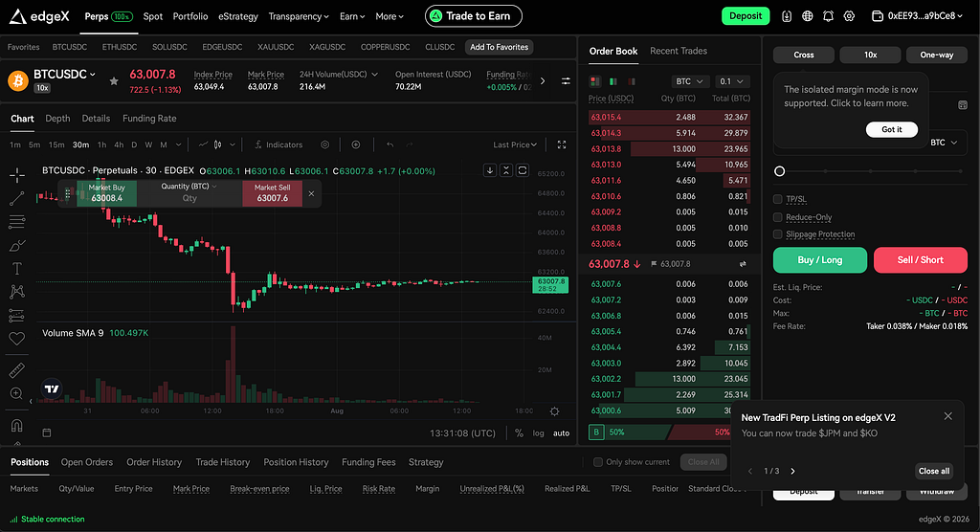
Task: Open the go-to-date calendar icon
Action: click(x=47, y=432)
